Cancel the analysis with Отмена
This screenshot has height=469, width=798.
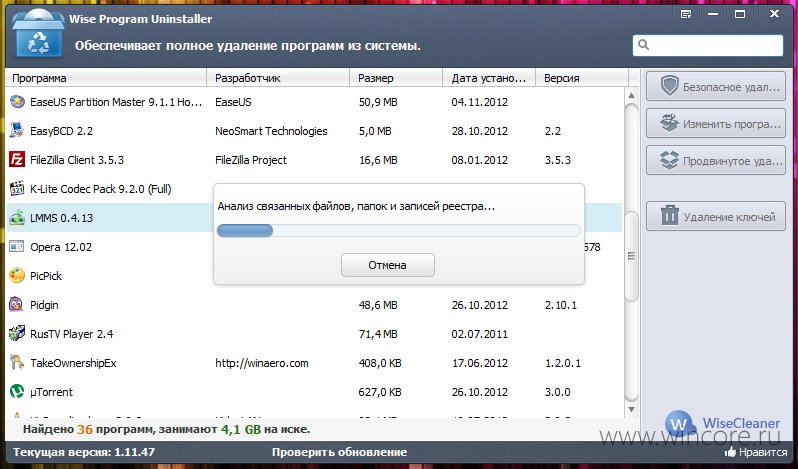tap(388, 265)
